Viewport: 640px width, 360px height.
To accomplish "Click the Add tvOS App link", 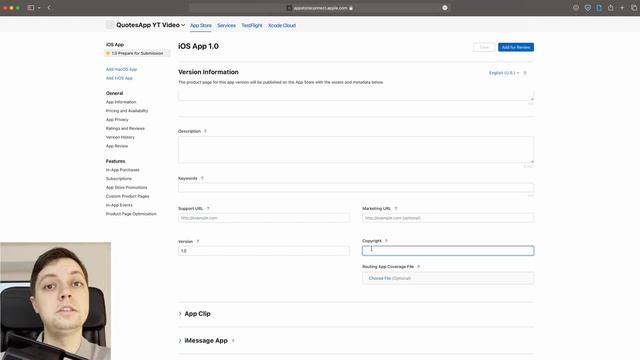I will click(119, 78).
